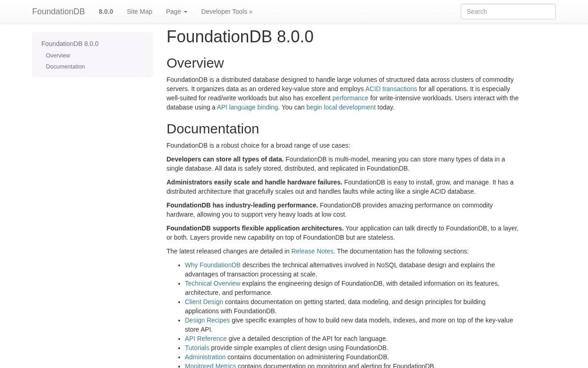Follow begin local development link
This screenshot has width=588, height=368.
tap(341, 107)
